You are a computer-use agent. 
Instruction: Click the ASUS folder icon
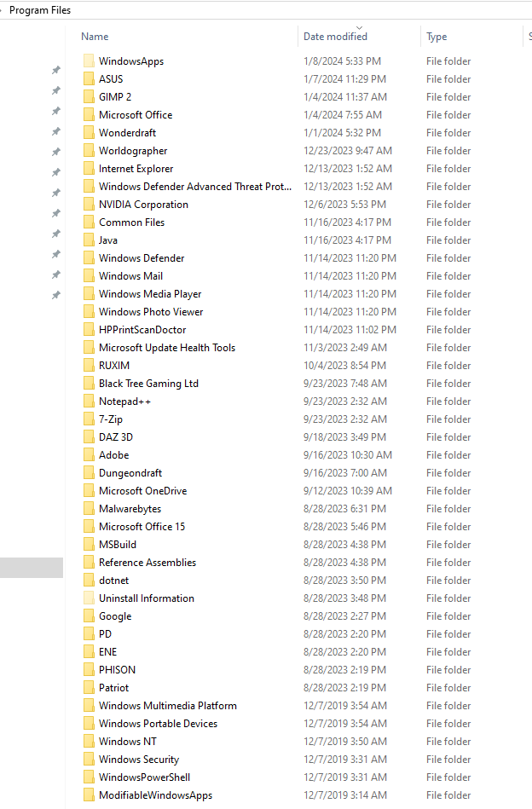click(89, 79)
